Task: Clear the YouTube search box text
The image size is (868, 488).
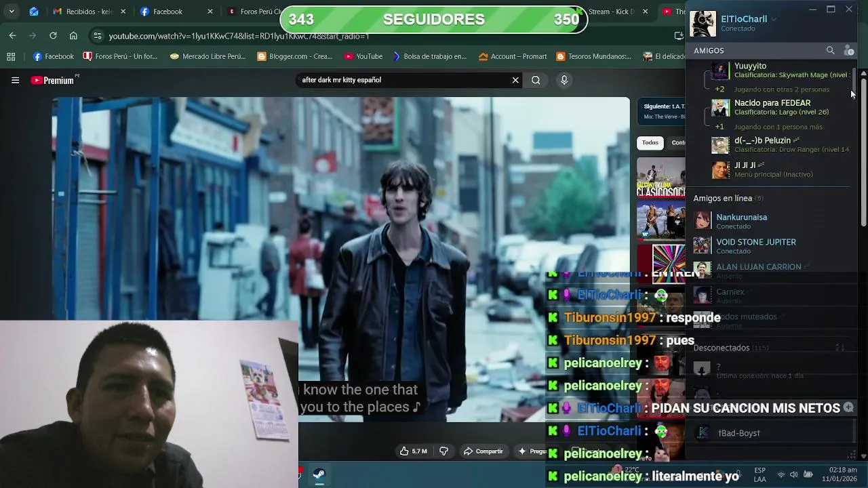Action: point(515,80)
